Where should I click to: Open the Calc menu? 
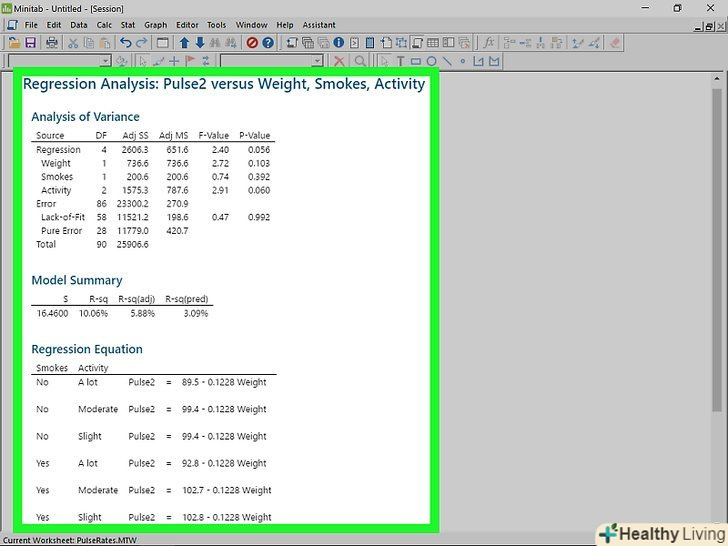[x=104, y=24]
